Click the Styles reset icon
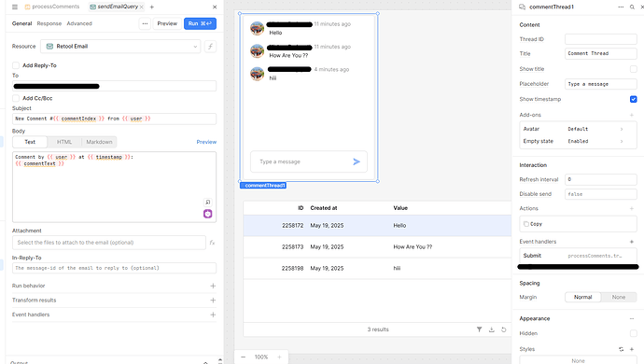Viewport: 644px width, 364px height. (x=621, y=349)
